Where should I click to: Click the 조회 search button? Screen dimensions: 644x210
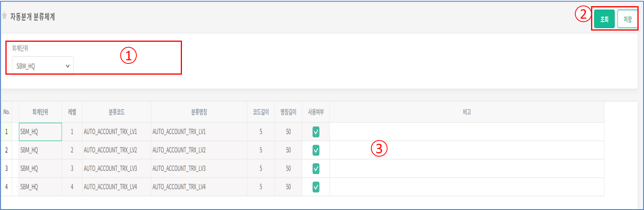(604, 19)
